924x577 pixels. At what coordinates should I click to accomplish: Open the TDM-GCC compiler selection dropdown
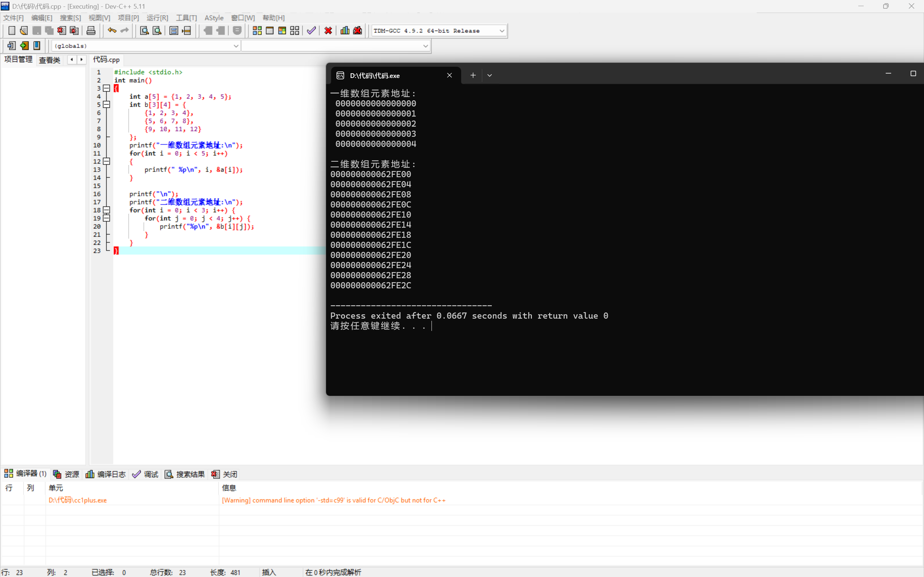(x=502, y=31)
